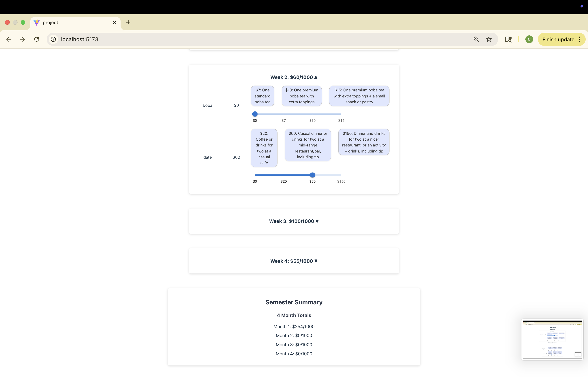Click the date slider handle at $60
This screenshot has width=588, height=382.
pos(312,175)
